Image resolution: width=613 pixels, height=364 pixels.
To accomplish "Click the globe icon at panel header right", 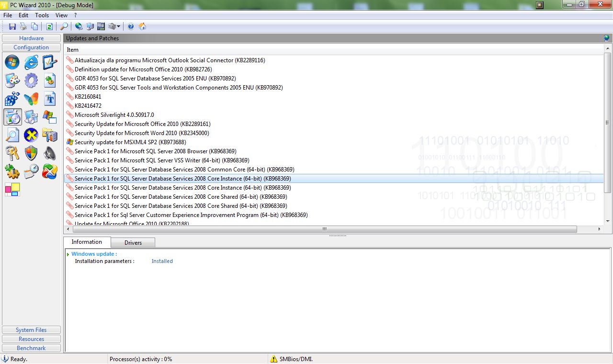I will [607, 38].
